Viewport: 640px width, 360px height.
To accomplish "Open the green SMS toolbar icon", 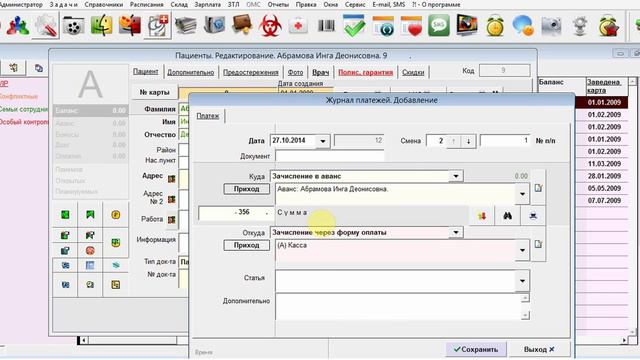I will pos(439,26).
